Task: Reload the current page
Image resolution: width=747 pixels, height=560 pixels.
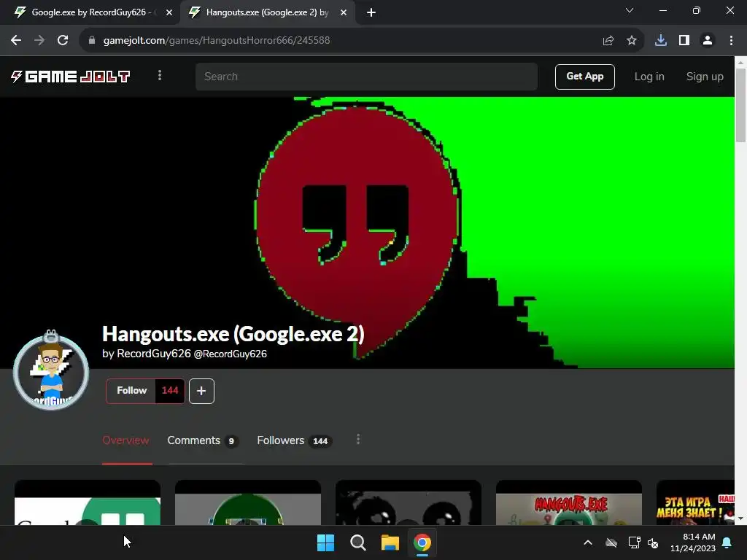Action: [x=63, y=41]
